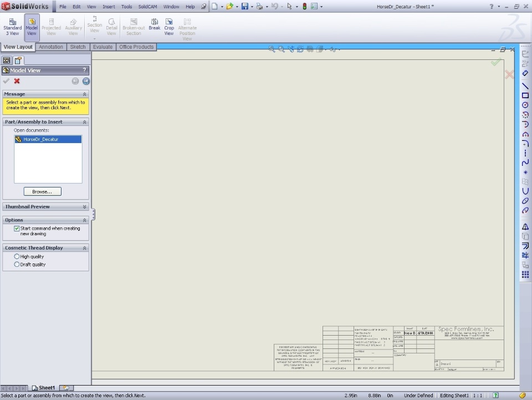Switch to the Sketch tab
This screenshot has height=400, width=532.
tap(78, 47)
